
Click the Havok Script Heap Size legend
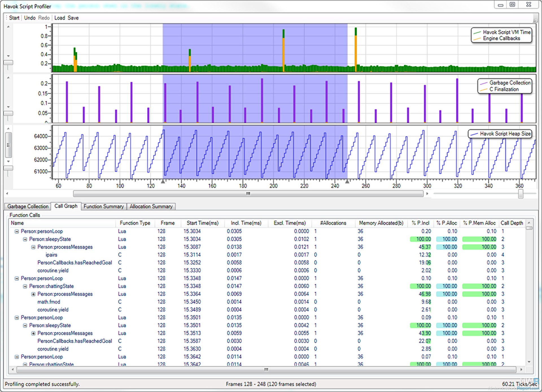tap(501, 134)
